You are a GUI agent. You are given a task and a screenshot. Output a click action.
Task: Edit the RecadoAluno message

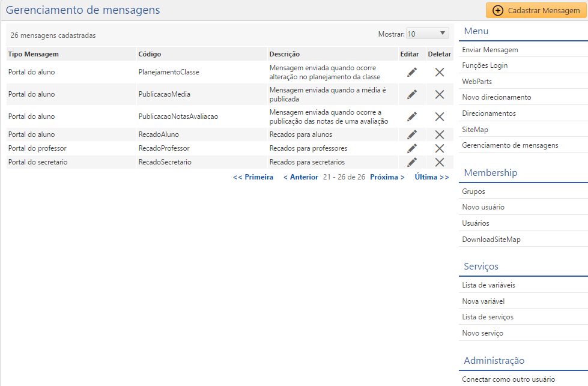411,134
